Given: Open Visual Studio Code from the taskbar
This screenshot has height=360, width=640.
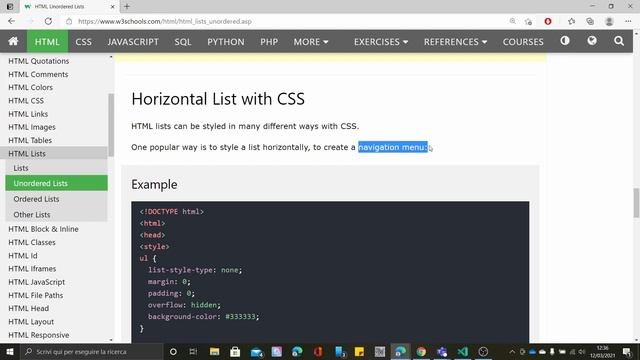Looking at the screenshot, I should click(x=462, y=351).
